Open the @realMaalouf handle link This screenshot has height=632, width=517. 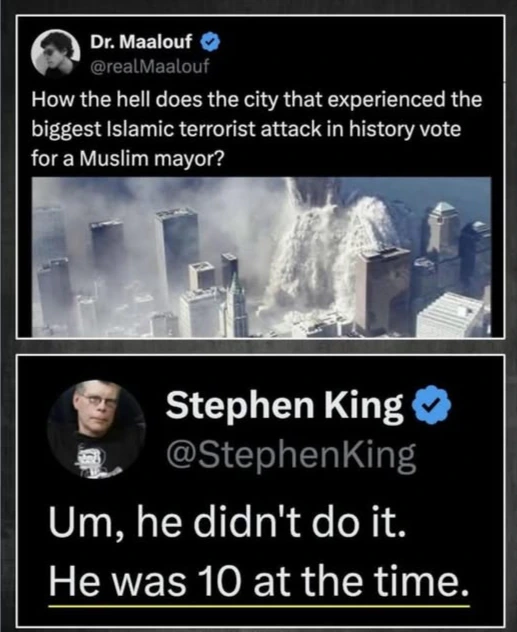point(150,67)
